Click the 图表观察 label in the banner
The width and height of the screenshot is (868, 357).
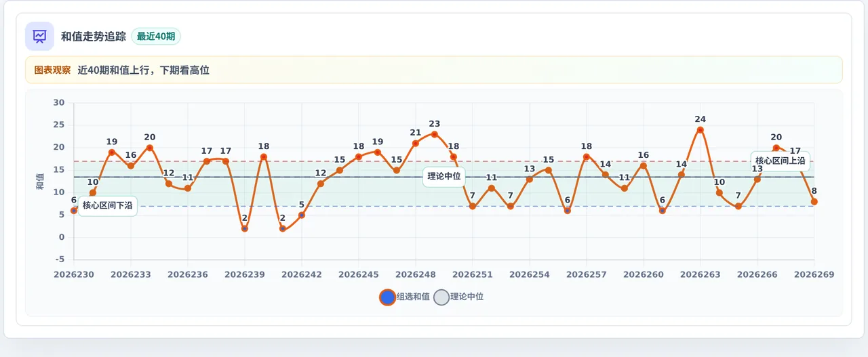pos(52,70)
